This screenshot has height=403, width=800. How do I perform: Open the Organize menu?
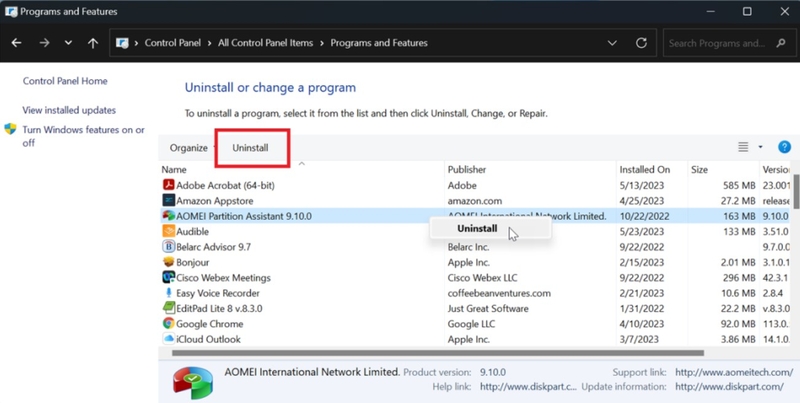click(189, 148)
